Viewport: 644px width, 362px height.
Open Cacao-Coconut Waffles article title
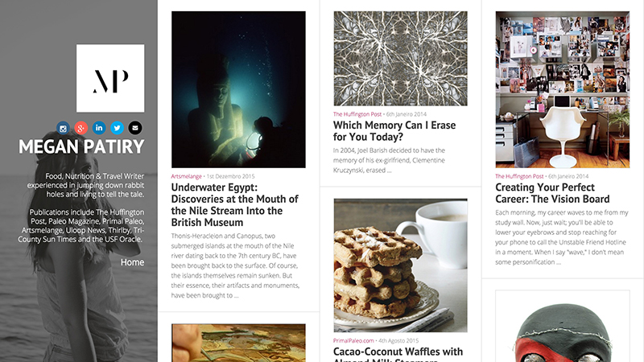point(398,354)
